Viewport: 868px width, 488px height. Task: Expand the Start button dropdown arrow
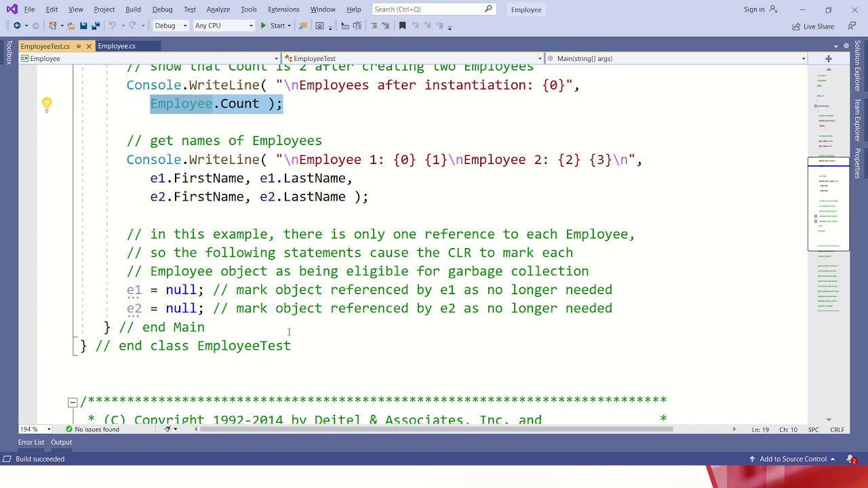(289, 26)
